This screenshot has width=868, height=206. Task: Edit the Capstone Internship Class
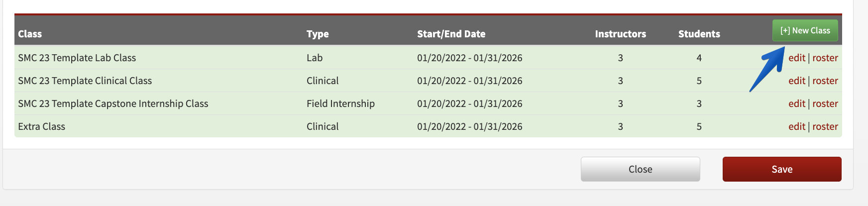tap(796, 103)
